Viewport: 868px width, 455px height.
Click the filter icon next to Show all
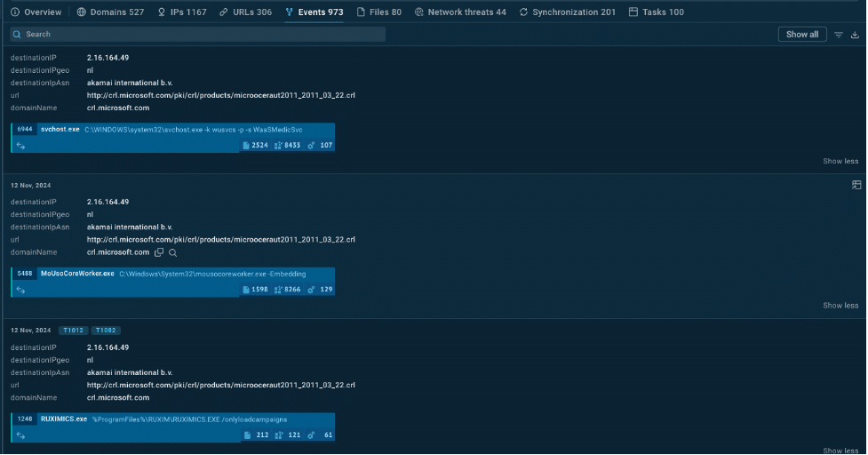point(839,35)
